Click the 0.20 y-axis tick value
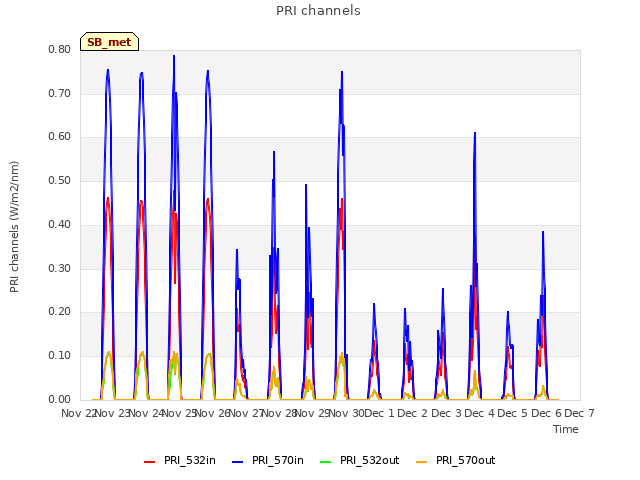 click(x=60, y=312)
